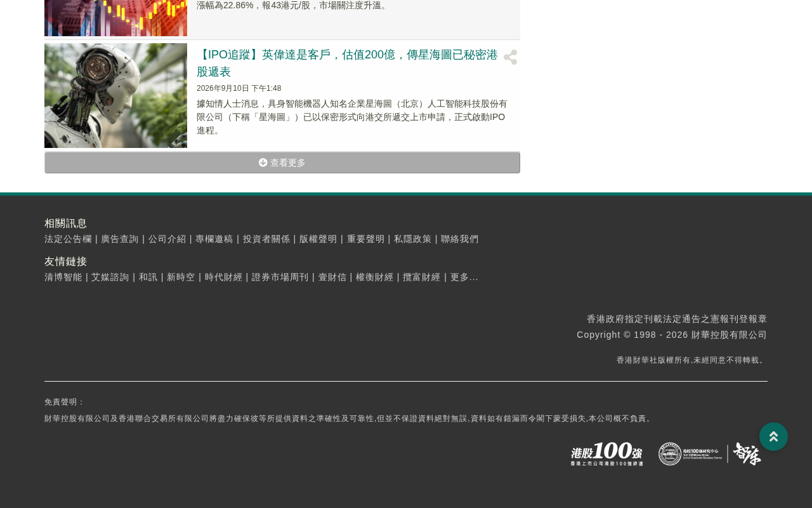Expand friendly links with 更多…
Screen dimensions: 812x508
coord(464,277)
